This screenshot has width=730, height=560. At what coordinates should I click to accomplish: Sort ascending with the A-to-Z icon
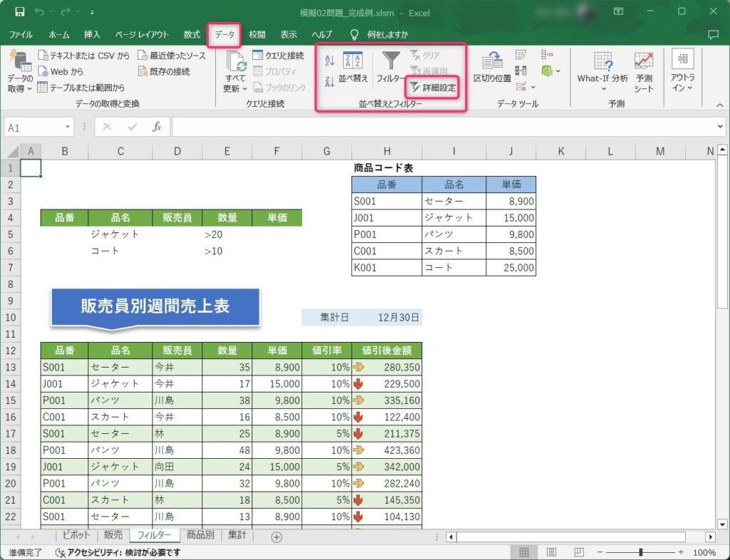[x=329, y=61]
